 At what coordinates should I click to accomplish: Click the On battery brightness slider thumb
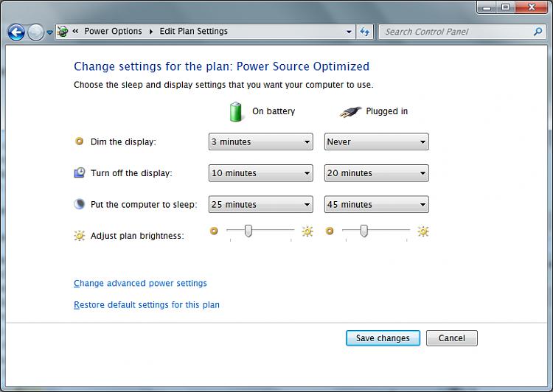[248, 231]
